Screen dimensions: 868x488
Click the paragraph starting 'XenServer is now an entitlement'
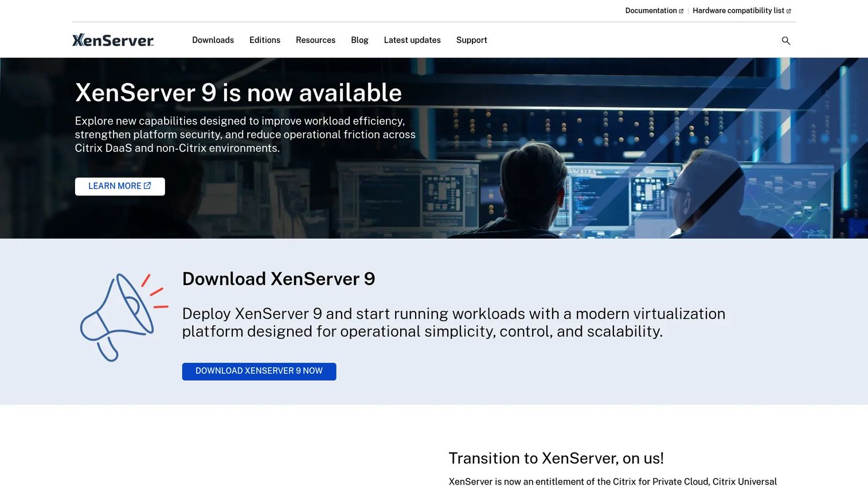tap(613, 482)
